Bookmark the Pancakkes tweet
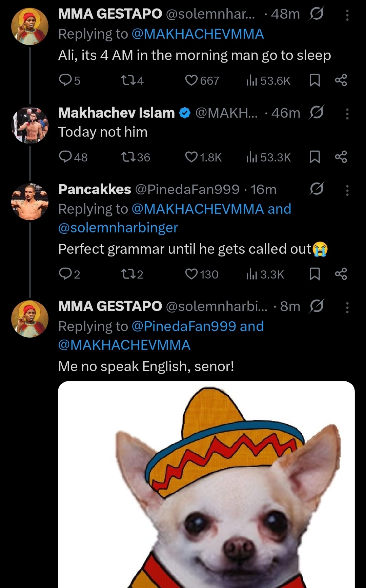366x588 pixels. pos(315,274)
